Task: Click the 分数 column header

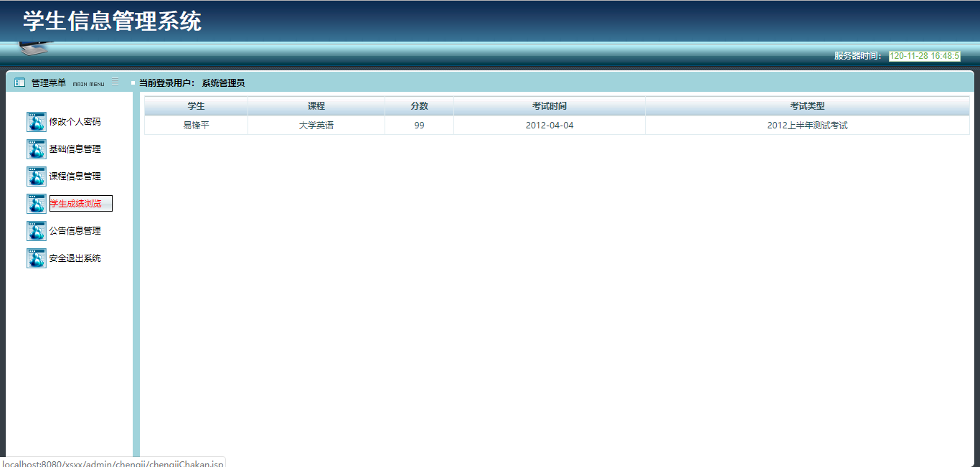Action: pos(419,106)
